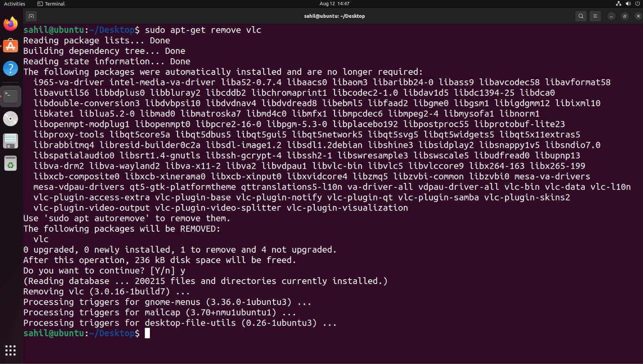This screenshot has height=364, width=643.
Task: Click the search button in the header bar
Action: pyautogui.click(x=581, y=16)
